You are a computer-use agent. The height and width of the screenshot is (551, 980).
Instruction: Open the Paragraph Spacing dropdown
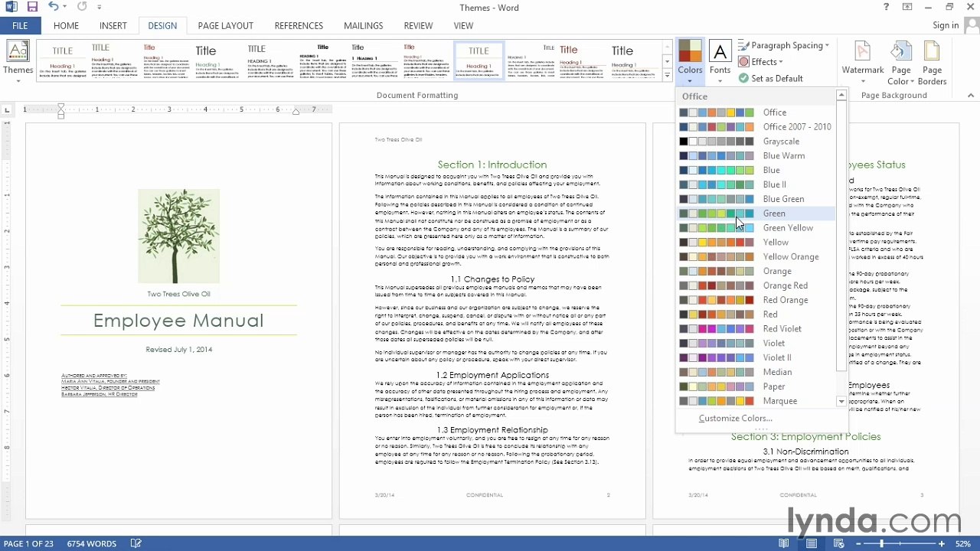point(784,45)
